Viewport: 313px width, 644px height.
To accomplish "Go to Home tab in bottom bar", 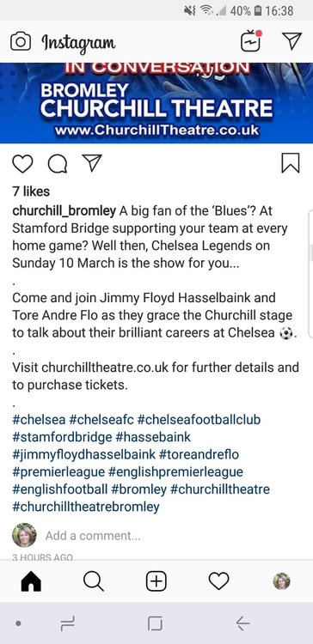I will pos(31,581).
